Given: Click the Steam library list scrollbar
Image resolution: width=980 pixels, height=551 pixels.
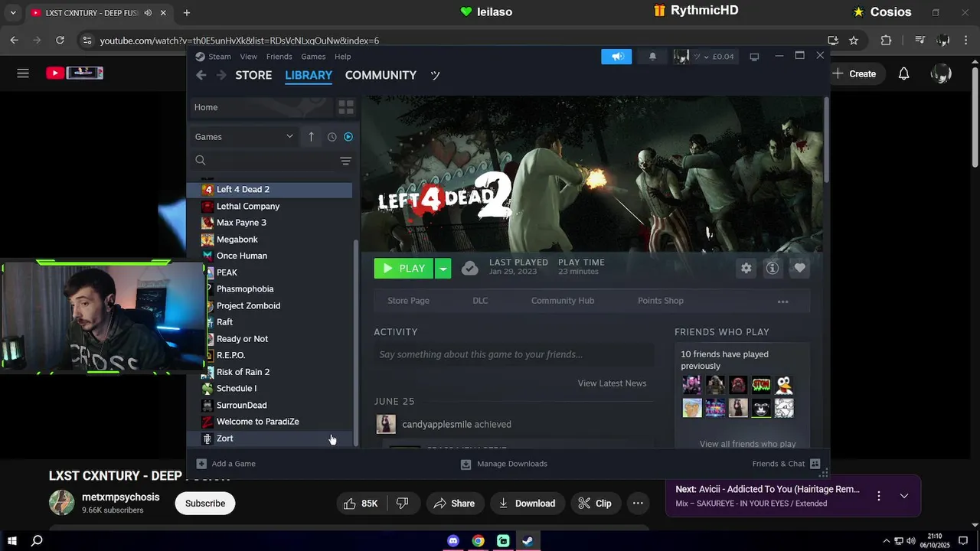Looking at the screenshot, I should (355, 342).
